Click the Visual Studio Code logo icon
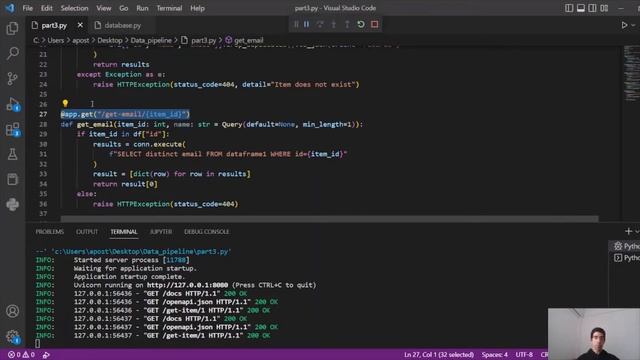 click(10, 8)
